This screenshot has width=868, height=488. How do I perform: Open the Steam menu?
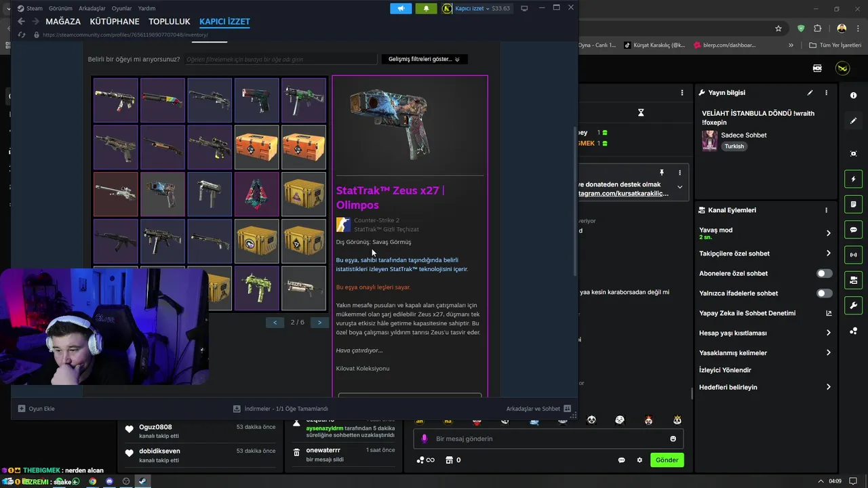coord(30,8)
